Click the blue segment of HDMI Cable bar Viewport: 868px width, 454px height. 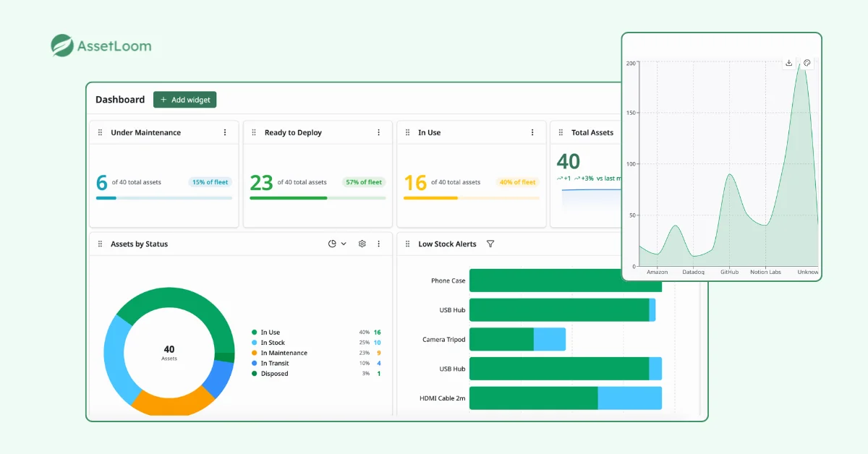[630, 398]
